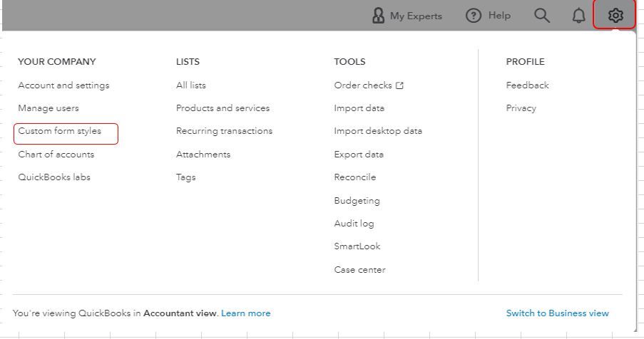Click Feedback under Profile
The image size is (644, 339).
(527, 85)
